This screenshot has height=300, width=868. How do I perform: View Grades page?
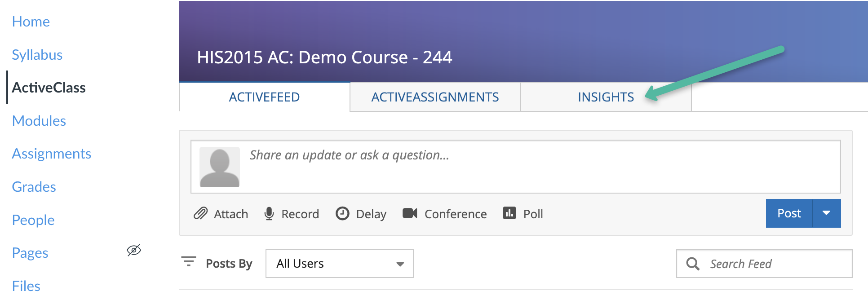pos(34,187)
